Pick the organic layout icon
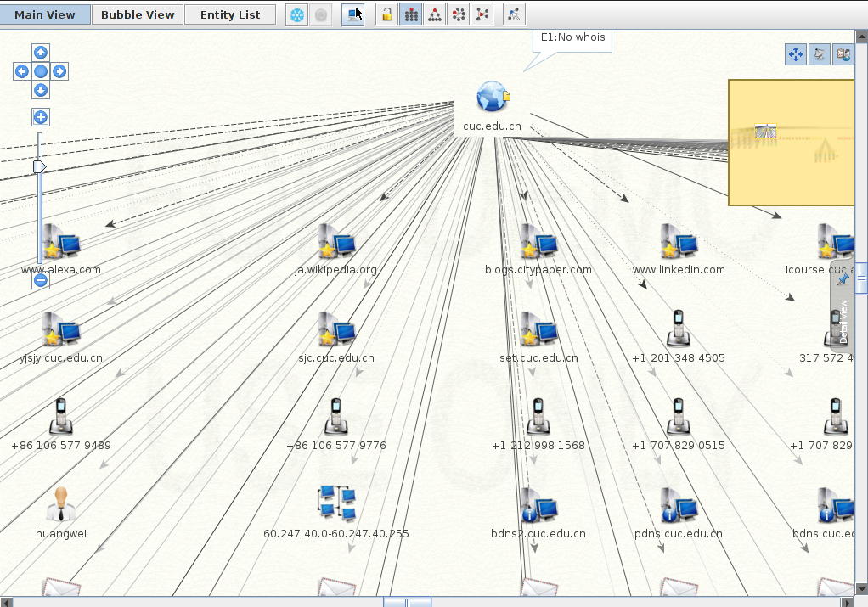The width and height of the screenshot is (868, 607). pos(482,14)
